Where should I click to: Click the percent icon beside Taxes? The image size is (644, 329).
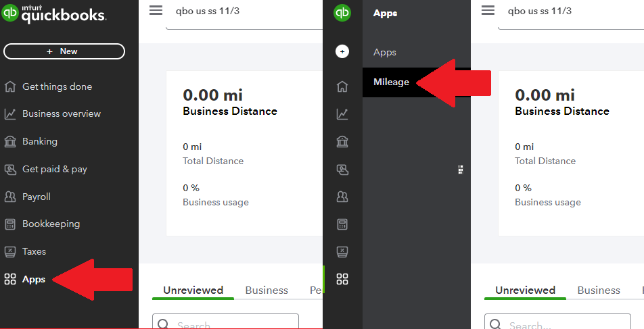click(x=10, y=251)
